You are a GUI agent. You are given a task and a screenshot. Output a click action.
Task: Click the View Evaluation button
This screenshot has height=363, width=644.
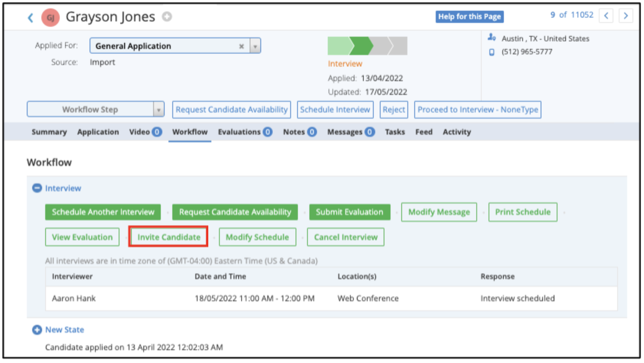click(82, 237)
